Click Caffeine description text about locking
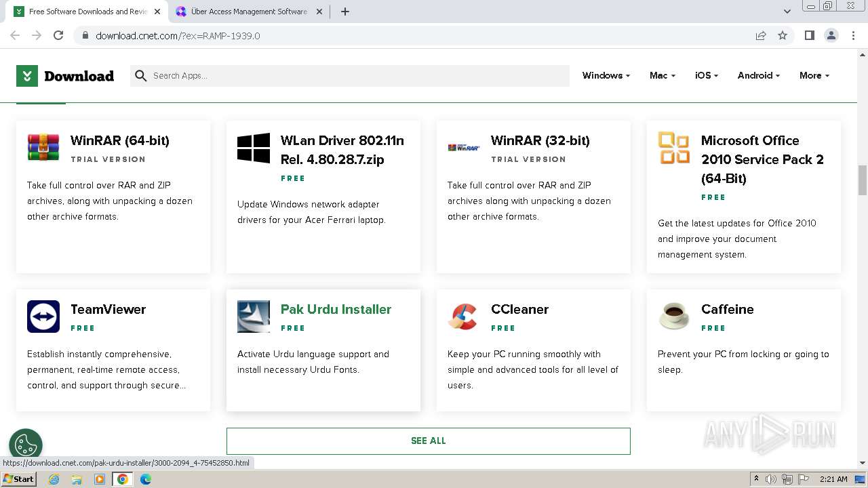Viewport: 868px width, 488px height. point(743,362)
